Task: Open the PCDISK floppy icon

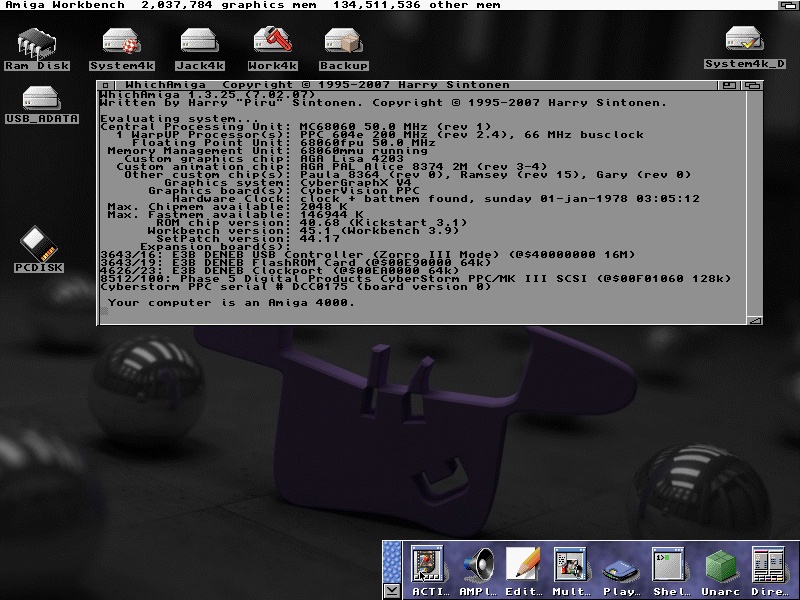Action: point(39,245)
